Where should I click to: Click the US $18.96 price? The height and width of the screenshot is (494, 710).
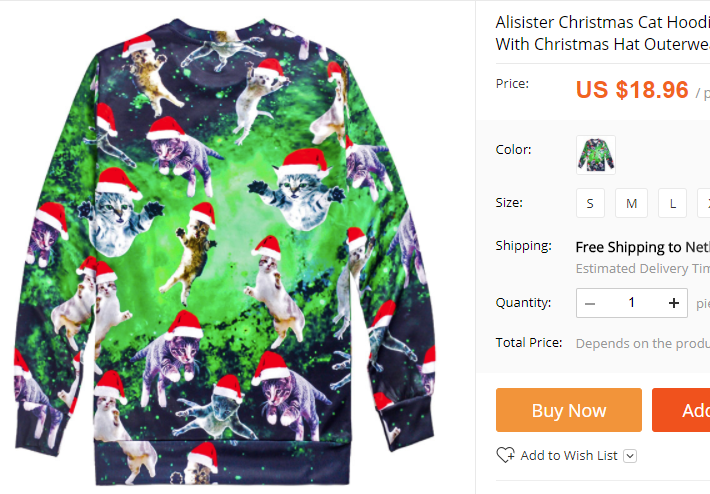pos(632,89)
